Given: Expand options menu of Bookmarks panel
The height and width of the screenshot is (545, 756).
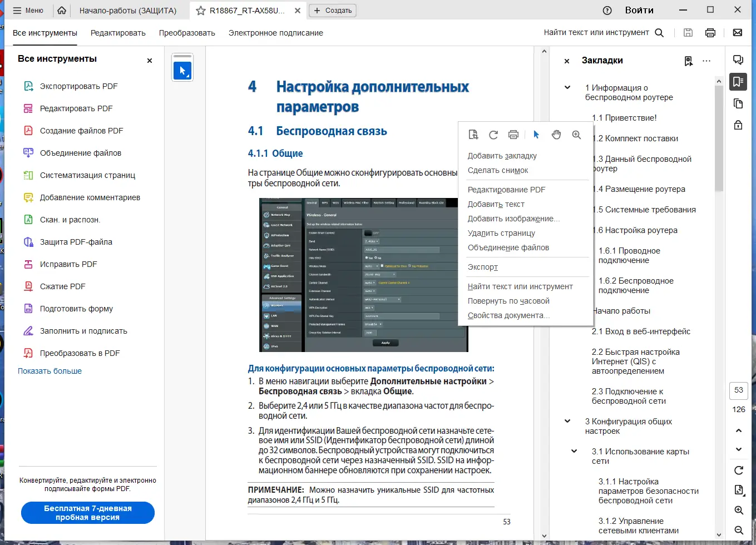Looking at the screenshot, I should coord(706,60).
